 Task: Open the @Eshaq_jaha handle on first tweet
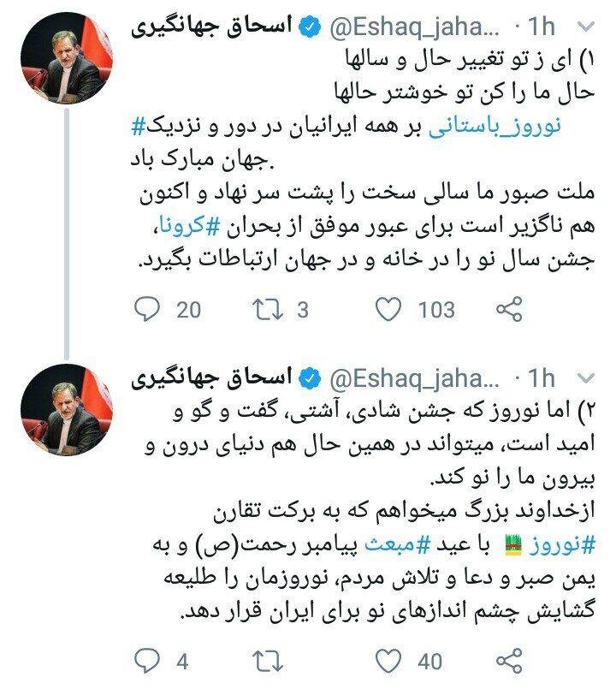click(x=414, y=27)
